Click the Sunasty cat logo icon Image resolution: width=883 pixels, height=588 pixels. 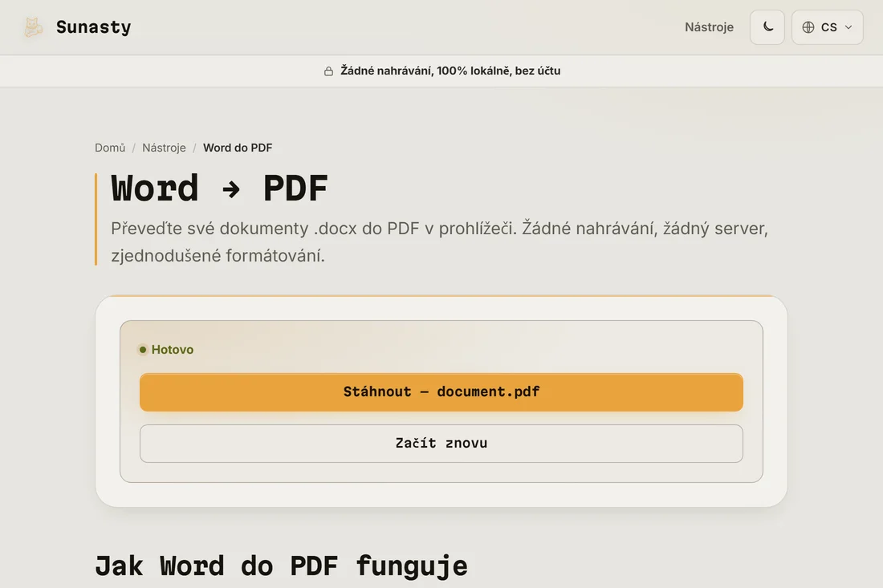coord(33,27)
